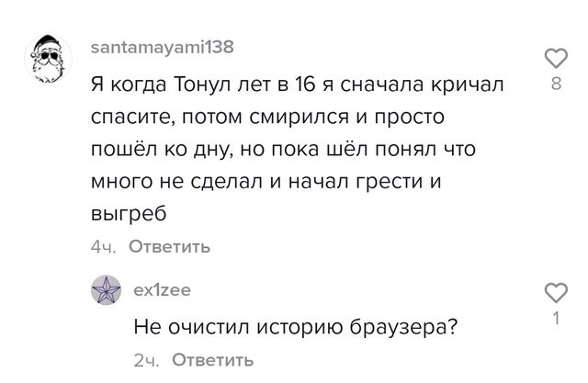This screenshot has height=383, width=588.
Task: Click the reply text "Не очистил историю браузера?"
Action: (x=296, y=325)
